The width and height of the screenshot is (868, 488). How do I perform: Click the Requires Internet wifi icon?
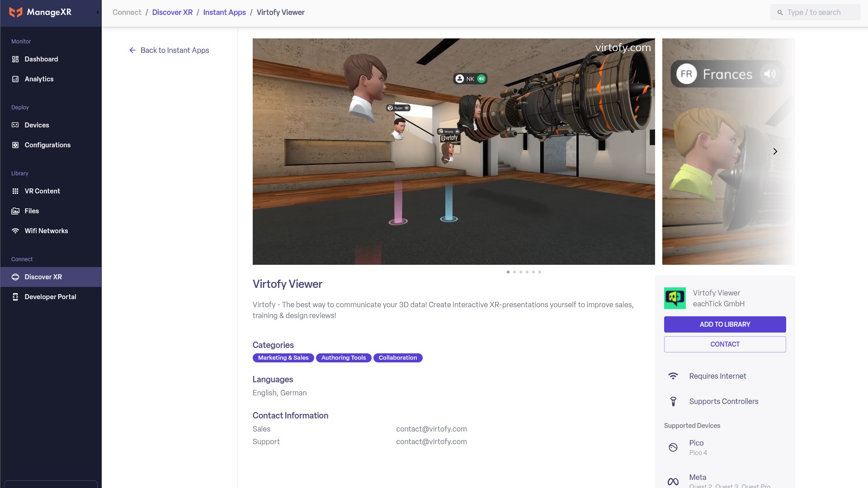pos(673,376)
